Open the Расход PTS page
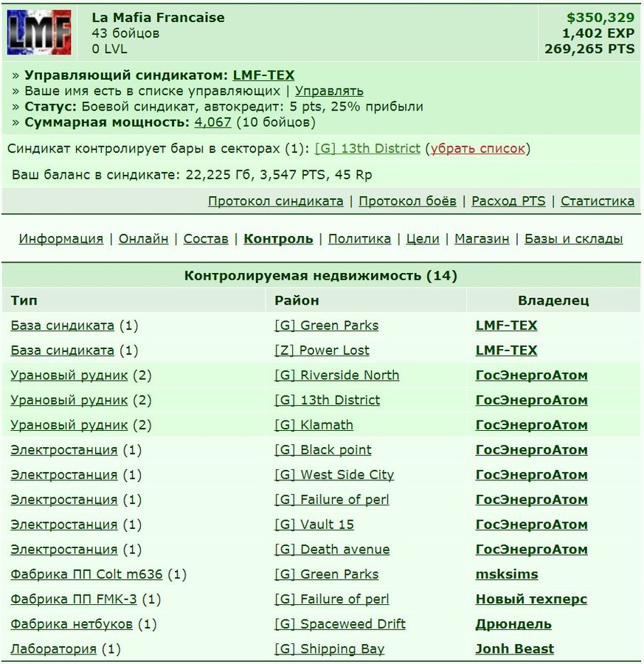 point(508,201)
